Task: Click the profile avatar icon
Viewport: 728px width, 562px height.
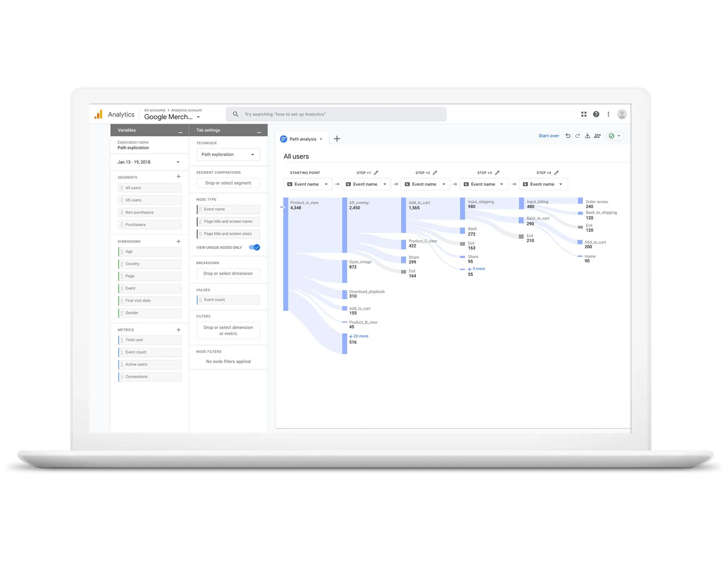Action: coord(622,114)
